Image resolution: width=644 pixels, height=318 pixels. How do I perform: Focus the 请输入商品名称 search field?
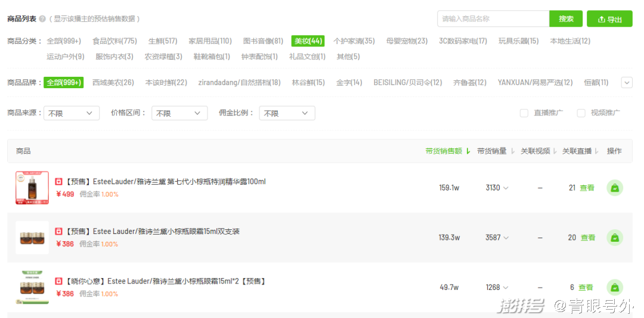(x=493, y=19)
